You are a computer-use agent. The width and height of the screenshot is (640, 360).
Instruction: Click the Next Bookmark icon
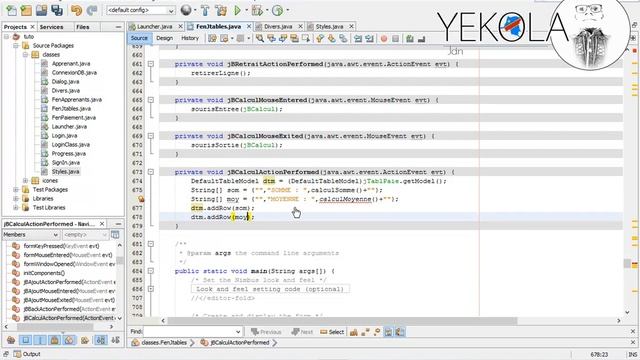pos(331,38)
